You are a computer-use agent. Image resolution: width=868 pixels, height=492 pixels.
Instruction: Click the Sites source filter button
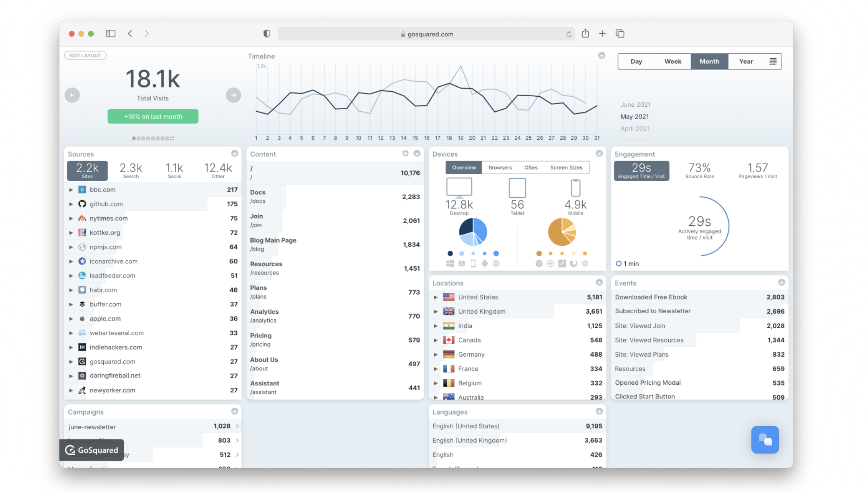pyautogui.click(x=88, y=171)
